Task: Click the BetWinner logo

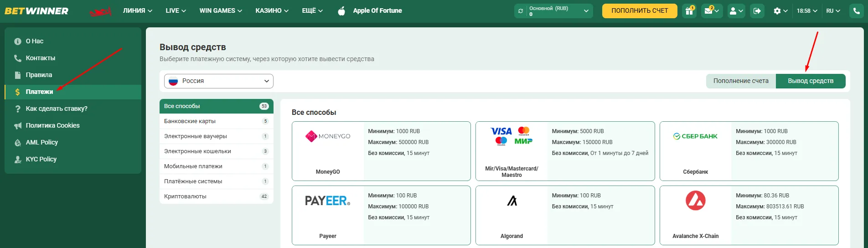Action: click(x=36, y=10)
